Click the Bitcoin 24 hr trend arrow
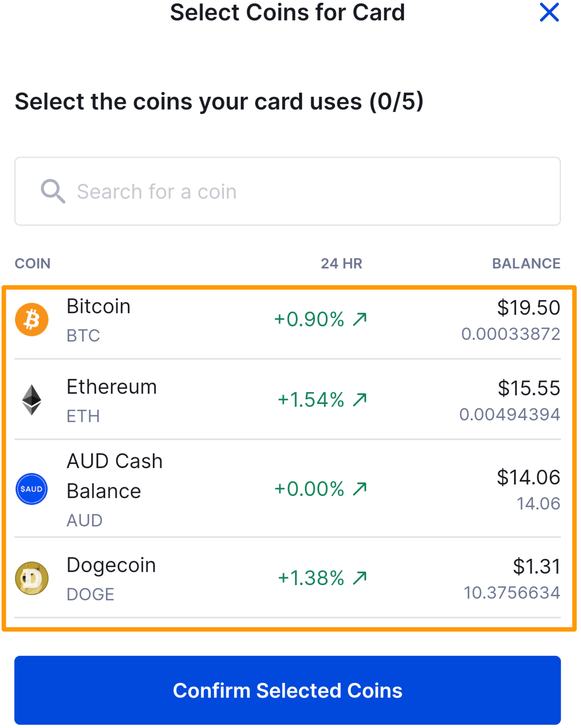This screenshot has height=728, width=581. pyautogui.click(x=360, y=319)
